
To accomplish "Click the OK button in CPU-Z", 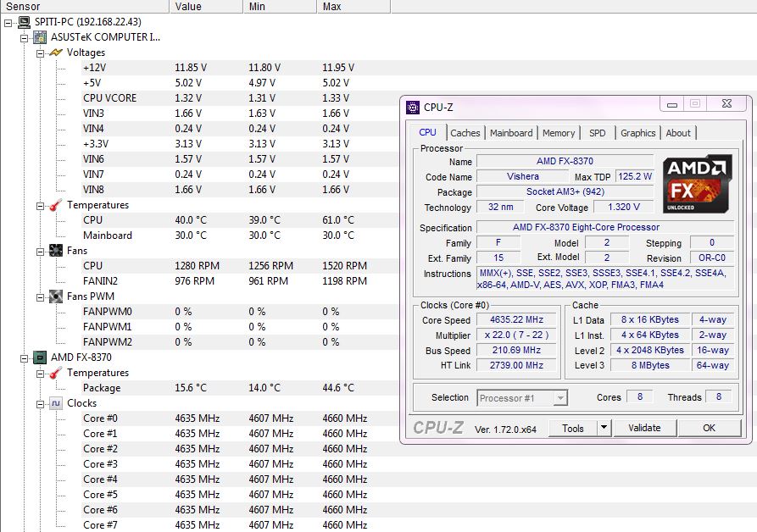I will coord(710,428).
